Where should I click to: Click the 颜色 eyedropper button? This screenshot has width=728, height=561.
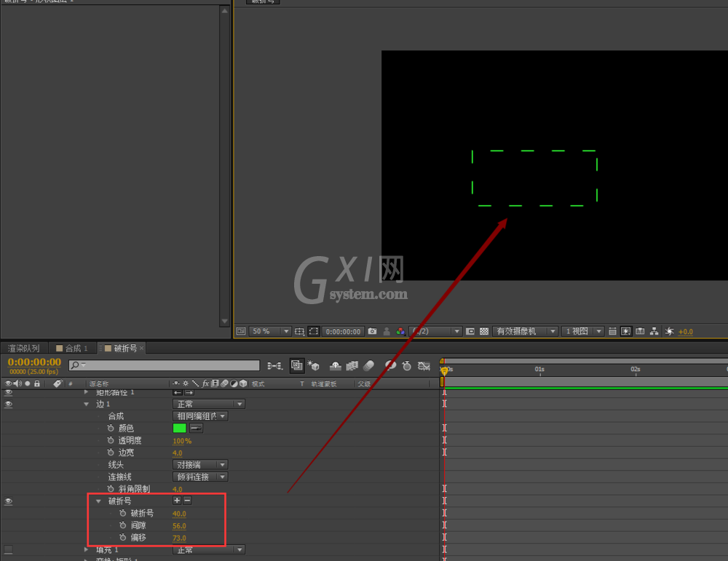[x=196, y=428]
